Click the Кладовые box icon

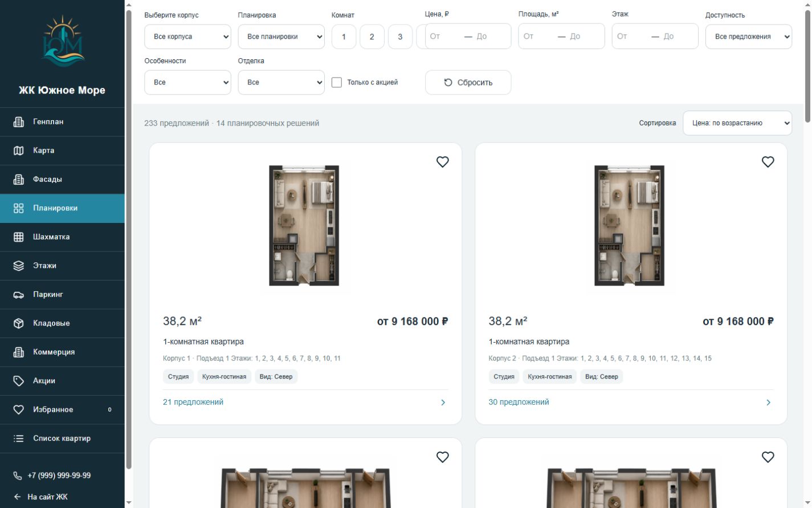point(19,323)
